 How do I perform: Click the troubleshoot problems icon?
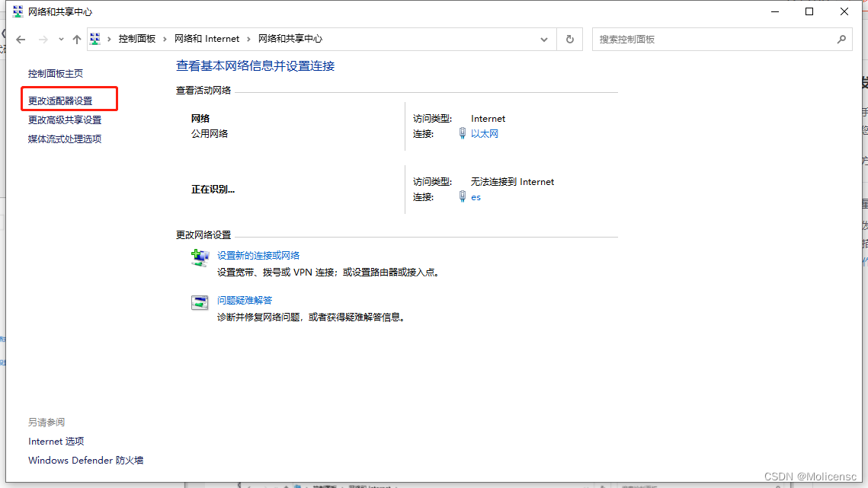click(200, 302)
